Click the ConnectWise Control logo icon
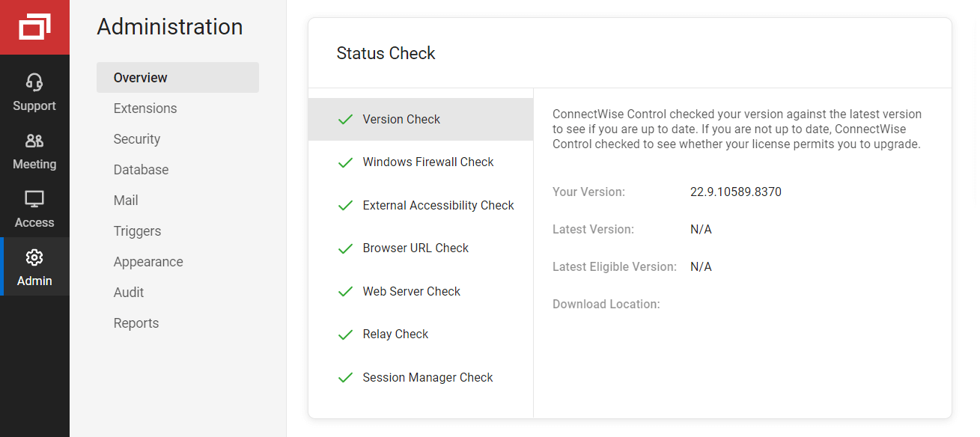Image resolution: width=980 pixels, height=437 pixels. 34,27
